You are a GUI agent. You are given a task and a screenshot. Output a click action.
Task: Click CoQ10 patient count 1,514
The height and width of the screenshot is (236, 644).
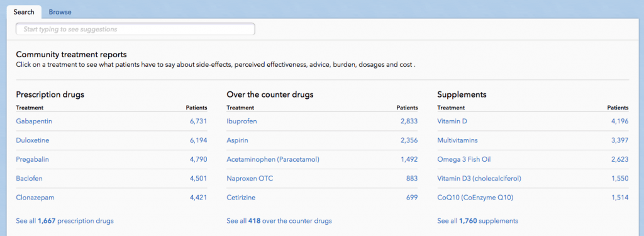[x=620, y=198]
